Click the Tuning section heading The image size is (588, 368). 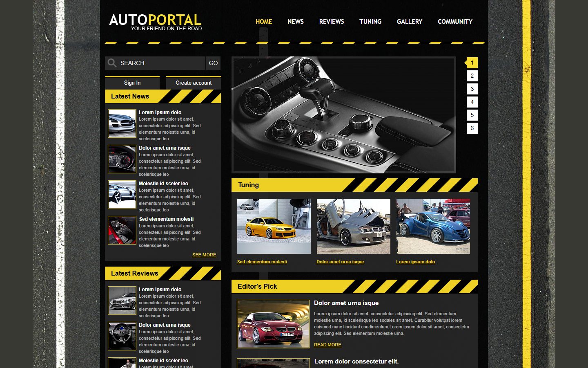pos(248,185)
